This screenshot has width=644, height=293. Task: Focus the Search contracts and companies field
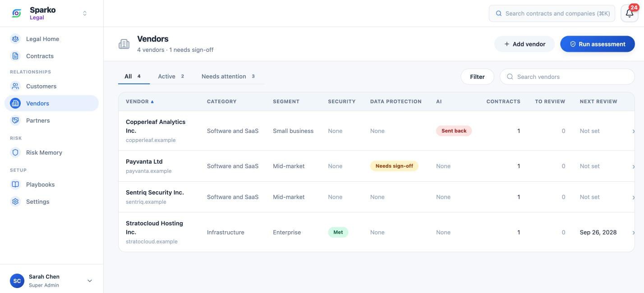pyautogui.click(x=552, y=14)
